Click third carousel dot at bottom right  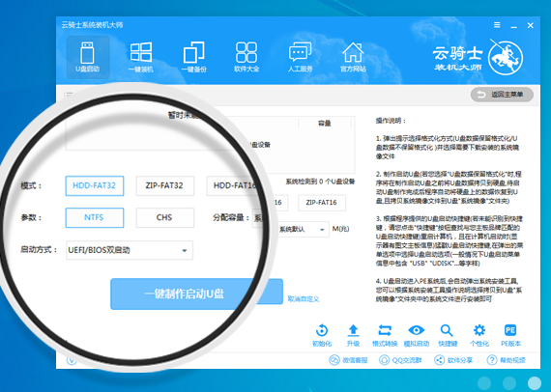[x=535, y=383]
